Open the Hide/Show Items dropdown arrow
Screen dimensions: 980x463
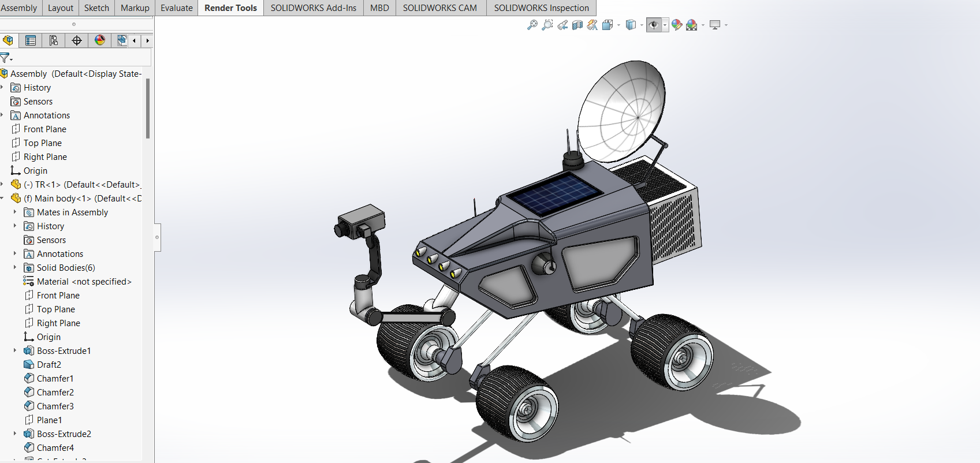tap(665, 25)
